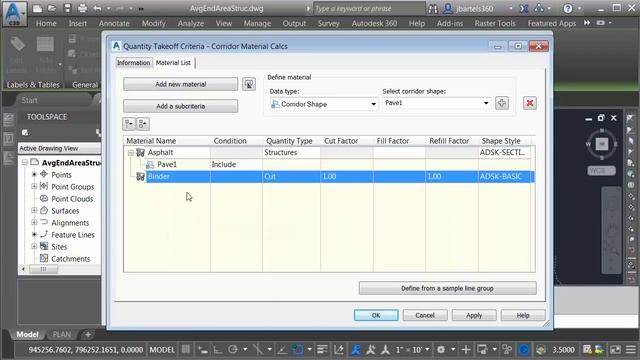
Task: Switch to the PLAN layout tab
Action: [x=62, y=334]
